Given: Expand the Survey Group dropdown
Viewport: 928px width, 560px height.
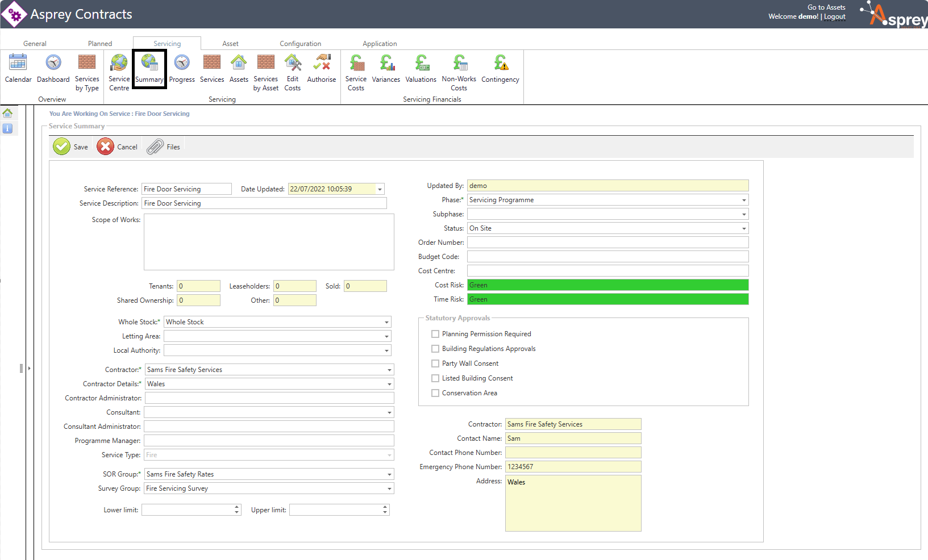Looking at the screenshot, I should pos(389,488).
